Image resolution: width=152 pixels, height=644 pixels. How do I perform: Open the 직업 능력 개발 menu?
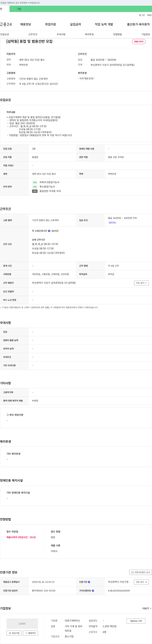tap(104, 24)
